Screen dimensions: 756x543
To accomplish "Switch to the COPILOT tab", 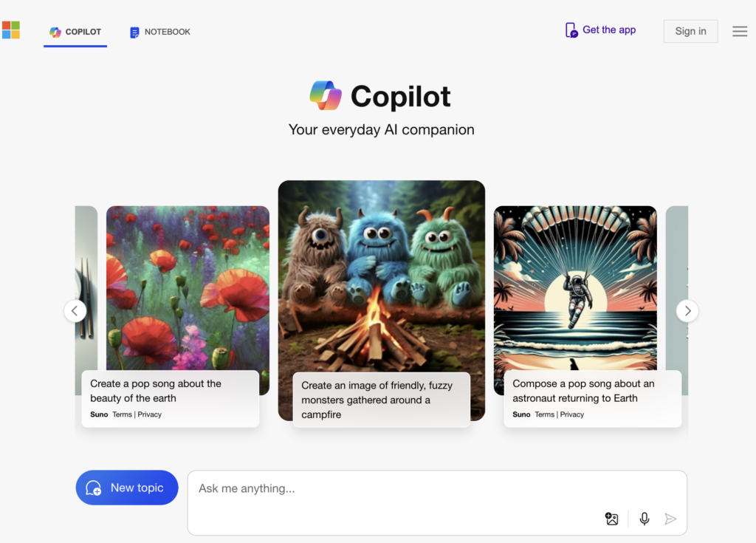I will coord(75,32).
